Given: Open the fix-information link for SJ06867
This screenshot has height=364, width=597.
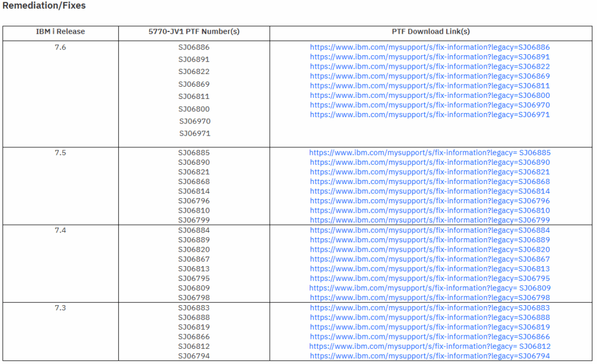Looking at the screenshot, I should pyautogui.click(x=430, y=259).
